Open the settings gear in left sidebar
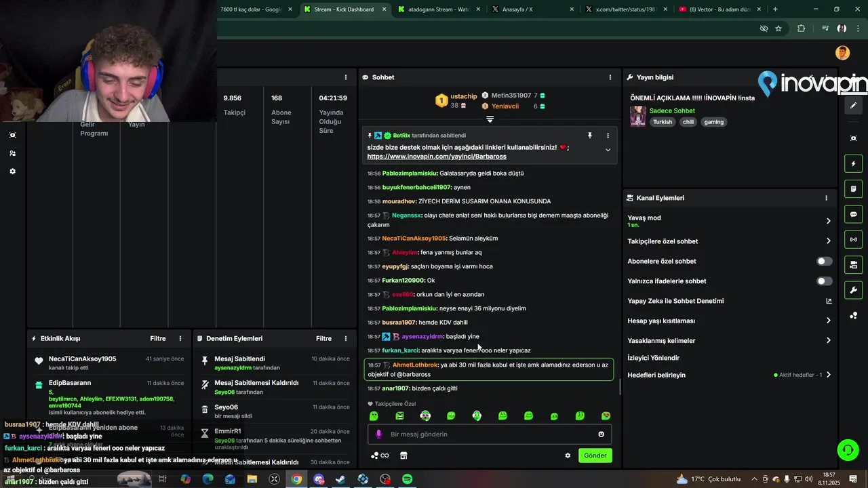 [x=12, y=171]
